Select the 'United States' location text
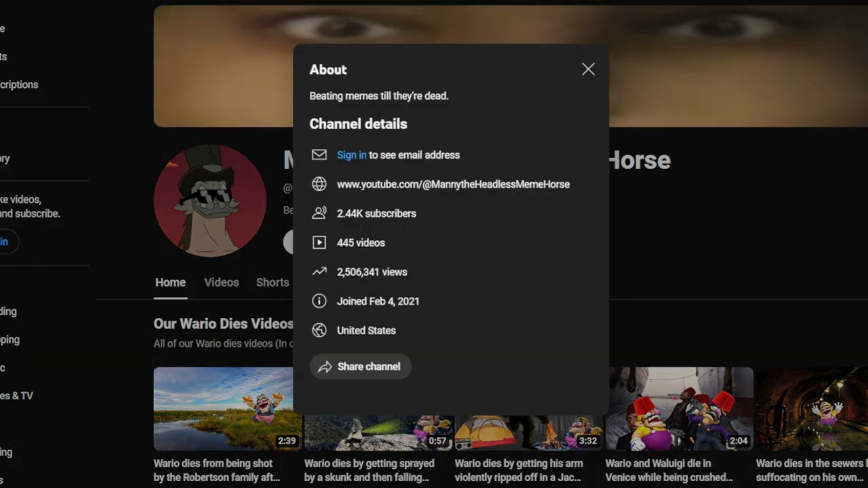868x488 pixels. [366, 331]
